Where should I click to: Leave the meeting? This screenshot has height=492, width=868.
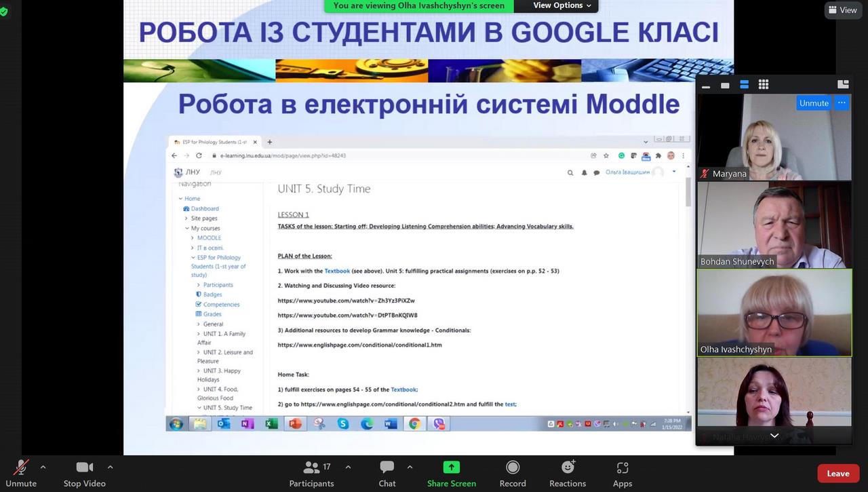pos(837,474)
